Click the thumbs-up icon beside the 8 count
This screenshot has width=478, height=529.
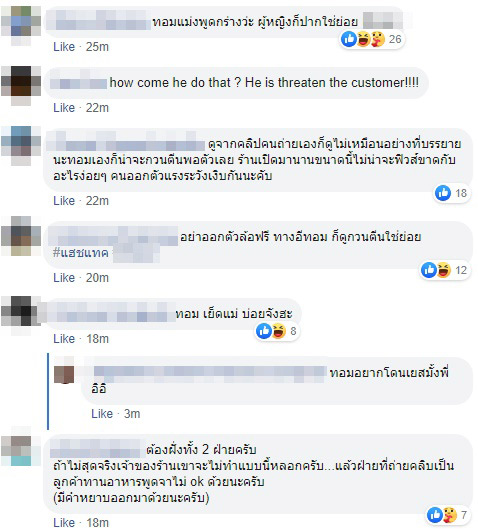pos(264,331)
